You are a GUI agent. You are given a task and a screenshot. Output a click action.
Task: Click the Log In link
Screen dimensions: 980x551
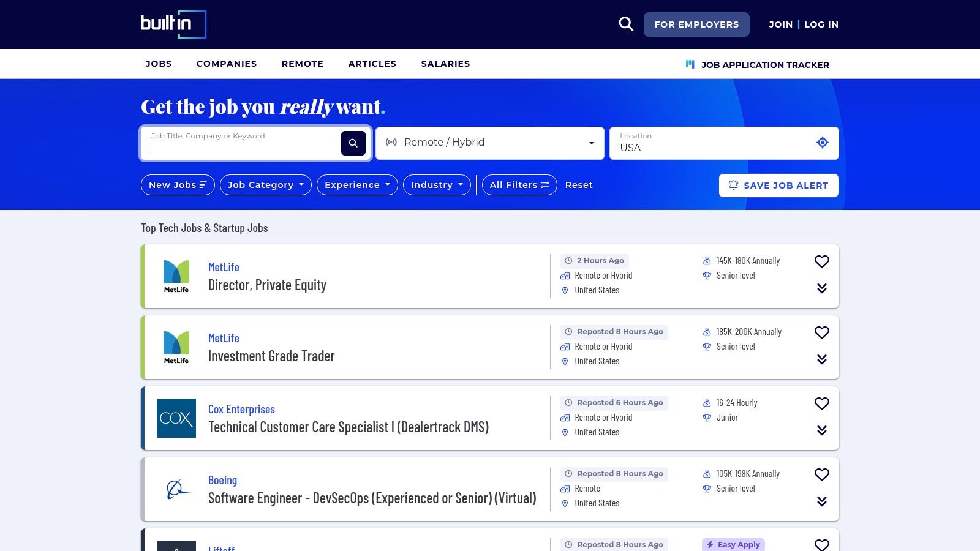[x=821, y=24]
